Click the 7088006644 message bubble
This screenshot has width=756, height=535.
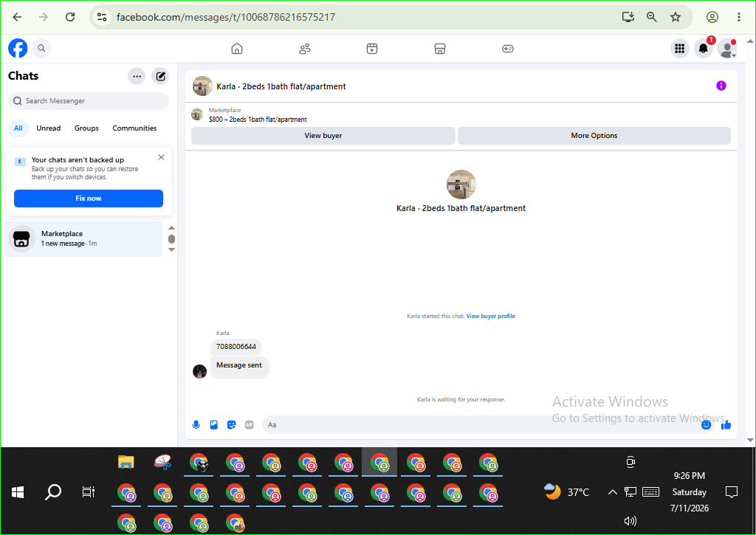click(x=236, y=347)
